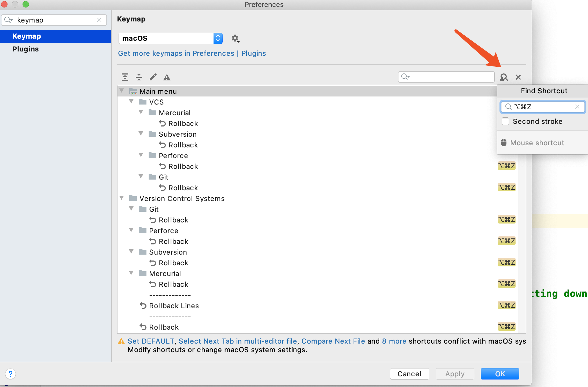Clear the shortcut in the Find Shortcut field
The width and height of the screenshot is (588, 387).
point(577,107)
